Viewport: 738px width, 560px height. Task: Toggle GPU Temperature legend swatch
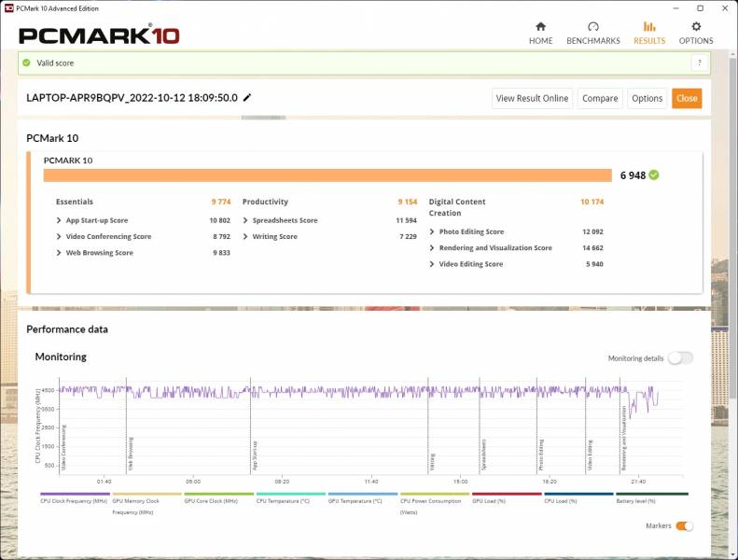363,494
